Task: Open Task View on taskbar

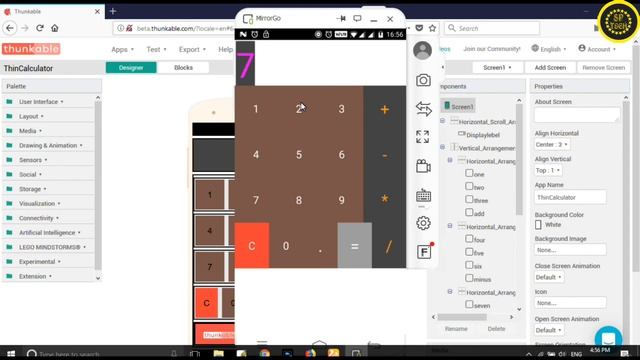Action: 195,353
